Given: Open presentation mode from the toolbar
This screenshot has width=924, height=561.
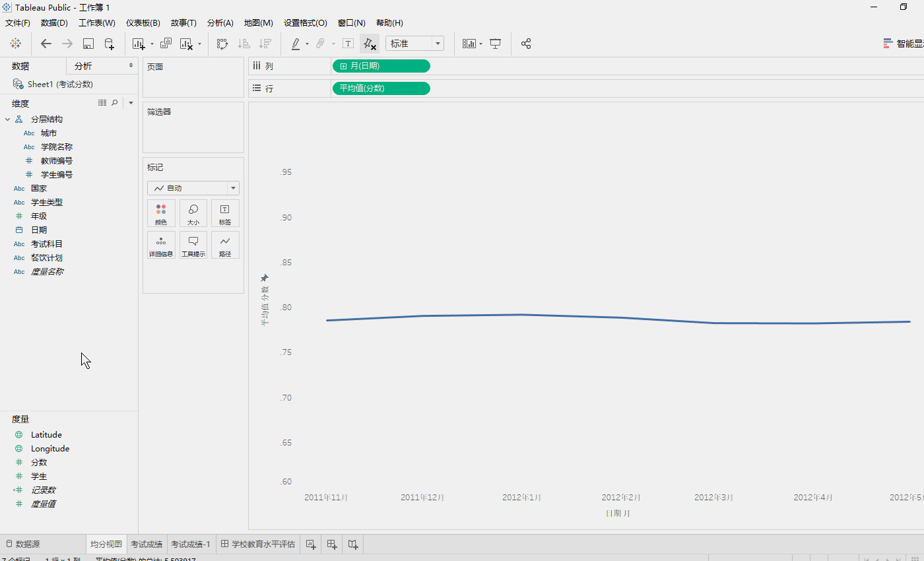Looking at the screenshot, I should pyautogui.click(x=496, y=44).
